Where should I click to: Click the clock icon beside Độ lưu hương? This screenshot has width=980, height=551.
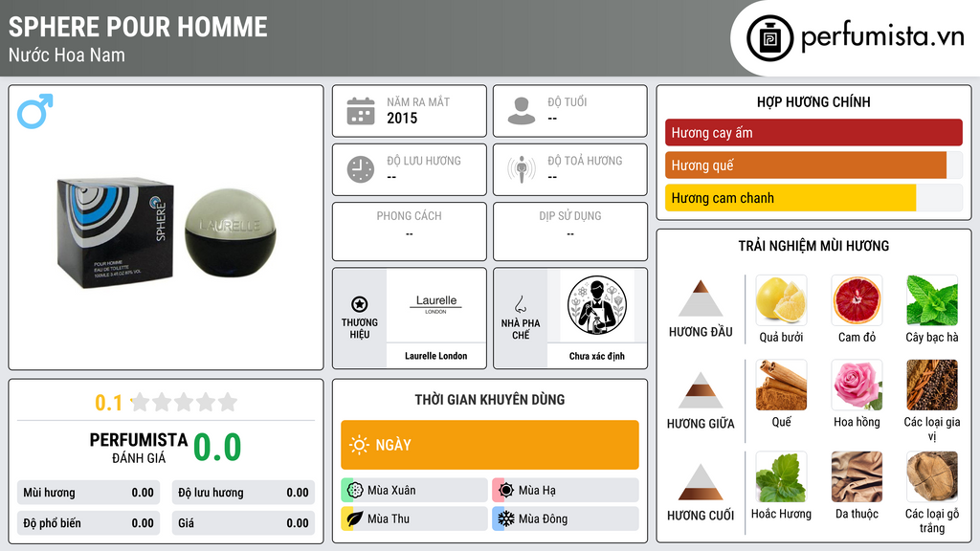pyautogui.click(x=361, y=169)
